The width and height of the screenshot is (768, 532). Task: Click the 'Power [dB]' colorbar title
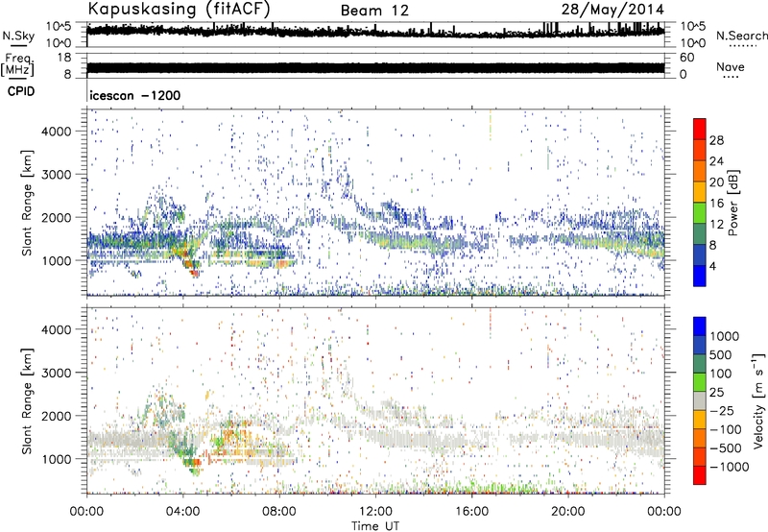tap(733, 203)
